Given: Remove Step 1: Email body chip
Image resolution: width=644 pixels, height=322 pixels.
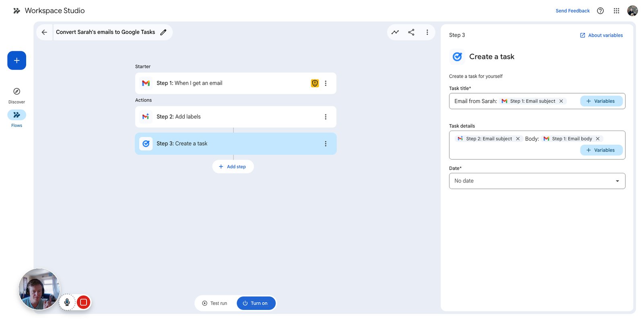Looking at the screenshot, I should click(598, 139).
